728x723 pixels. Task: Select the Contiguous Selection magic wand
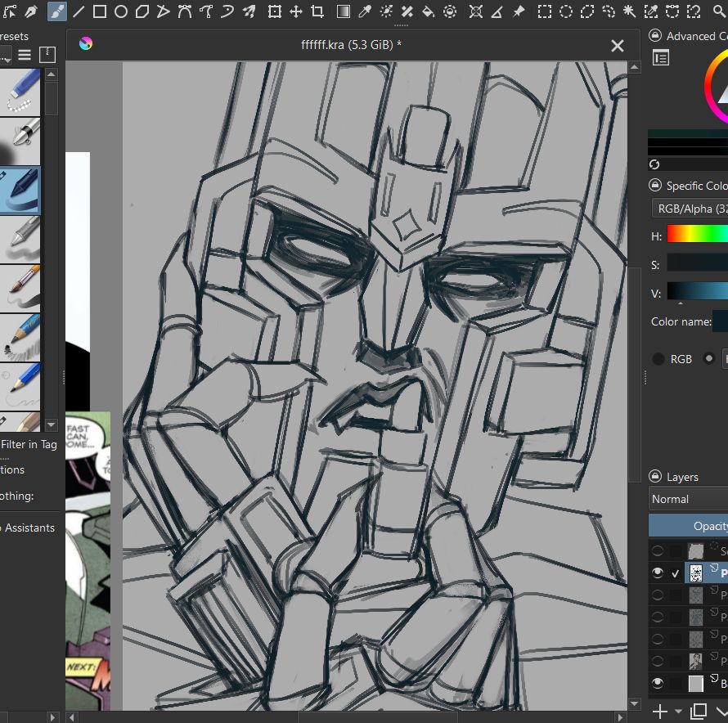tap(630, 11)
